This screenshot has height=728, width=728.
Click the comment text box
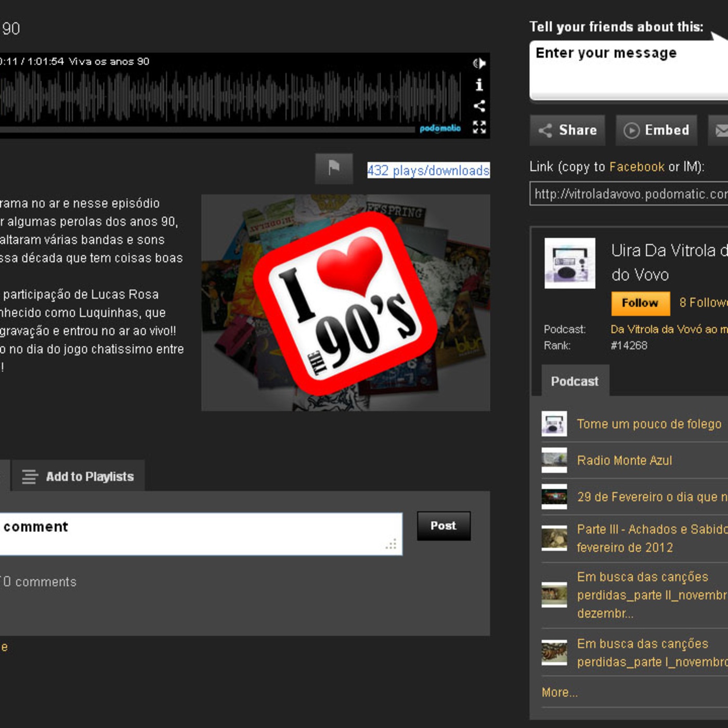[201, 534]
